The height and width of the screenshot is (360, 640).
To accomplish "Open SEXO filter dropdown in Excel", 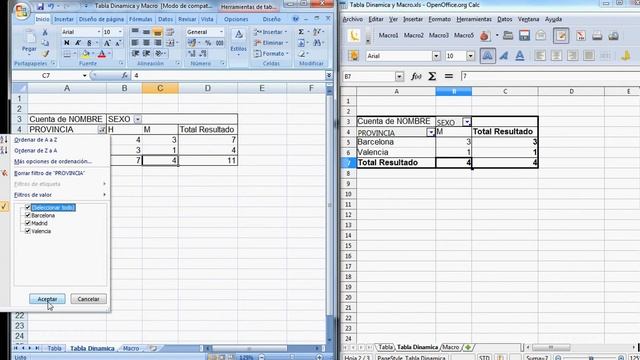I will 138,119.
